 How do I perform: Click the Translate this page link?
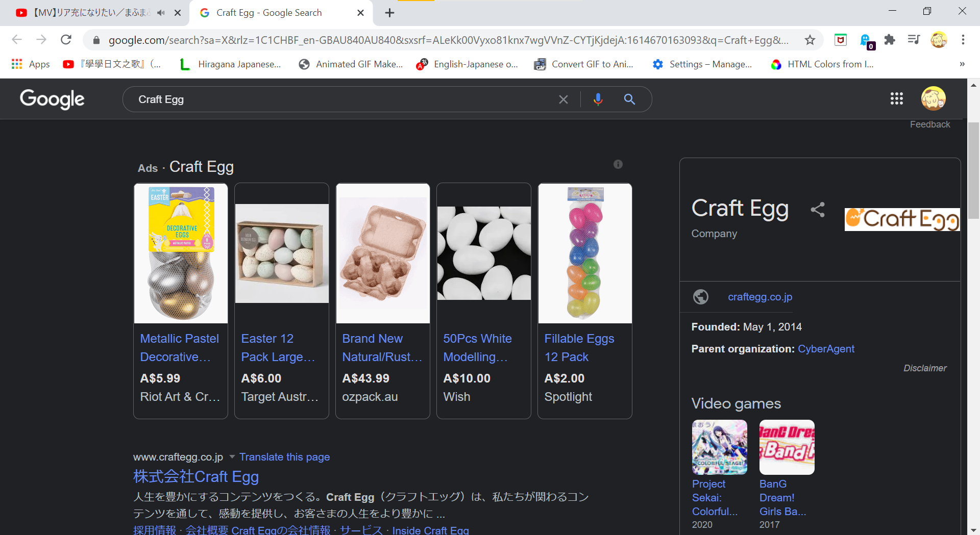(284, 457)
